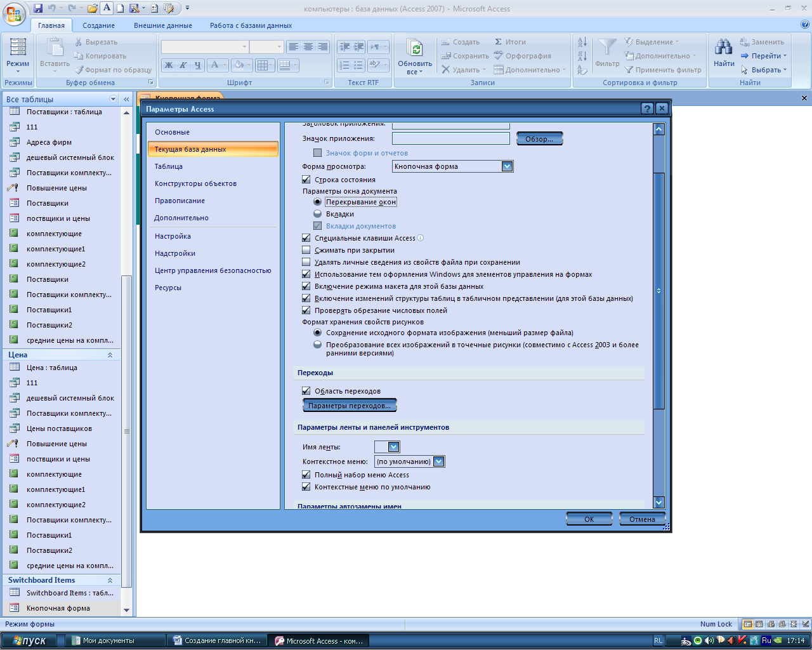Click the Обзор... button
Image resolution: width=812 pixels, height=650 pixels.
(x=539, y=139)
